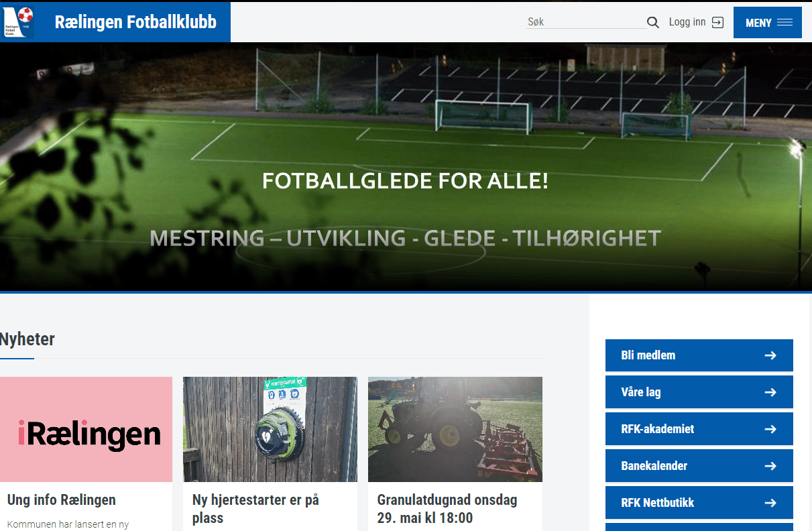Open the RFK Nettbutikk button
Screen dimensions: 812x531
[x=699, y=503]
